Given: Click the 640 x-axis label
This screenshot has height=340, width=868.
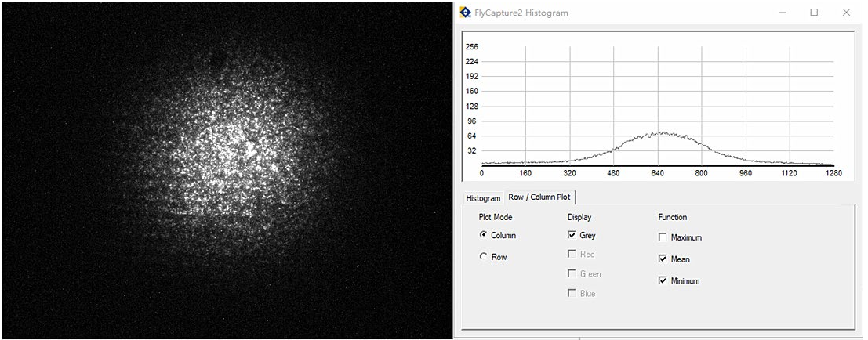Looking at the screenshot, I should pyautogui.click(x=658, y=173).
